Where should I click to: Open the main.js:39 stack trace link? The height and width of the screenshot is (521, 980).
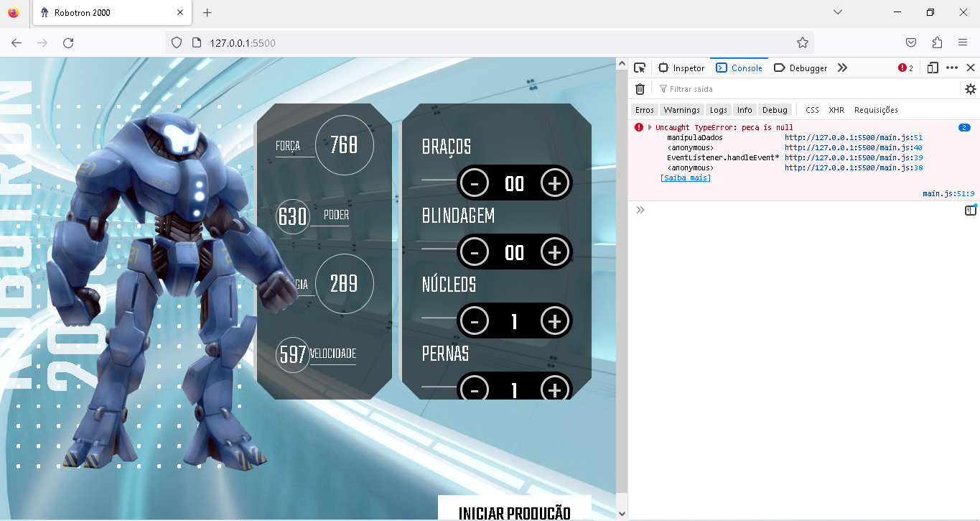[x=854, y=157]
